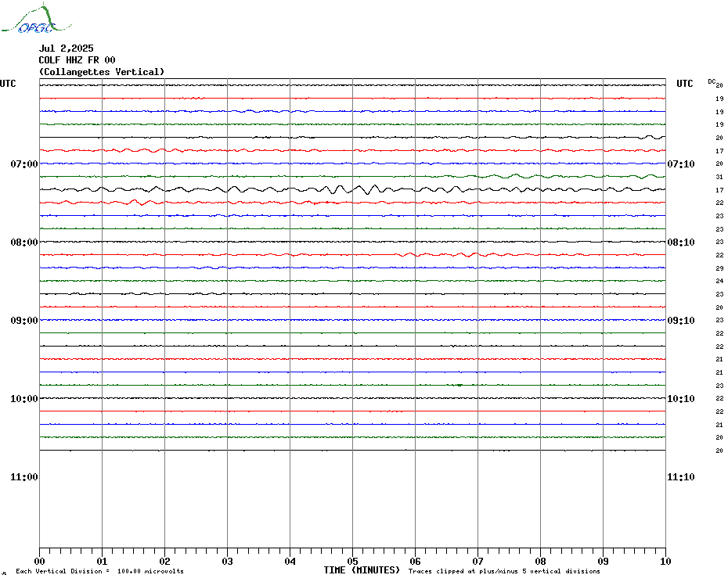Click minute tick label 08
Image resolution: width=728 pixels, height=582 pixels.
[x=540, y=562]
